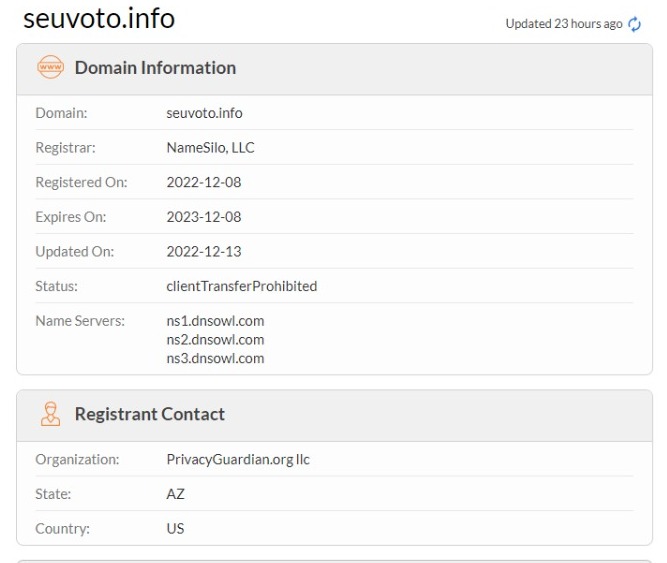667x563 pixels.
Task: Click name server ns3.dnsowl.com
Action: (x=215, y=358)
